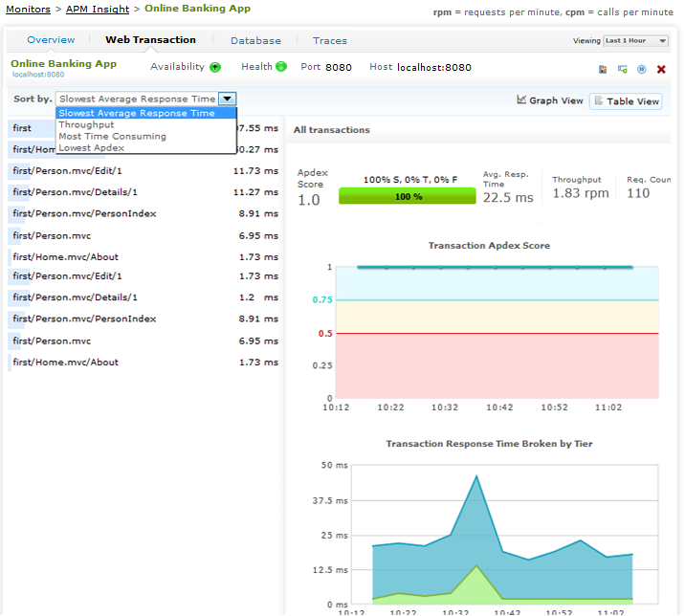Navigate to APM Insight breadcrumb link

tap(98, 9)
